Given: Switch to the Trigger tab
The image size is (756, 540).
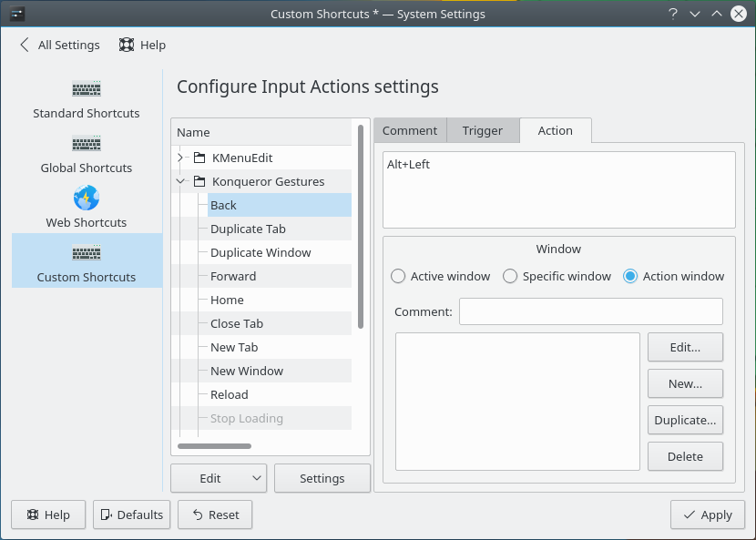Looking at the screenshot, I should pyautogui.click(x=483, y=130).
